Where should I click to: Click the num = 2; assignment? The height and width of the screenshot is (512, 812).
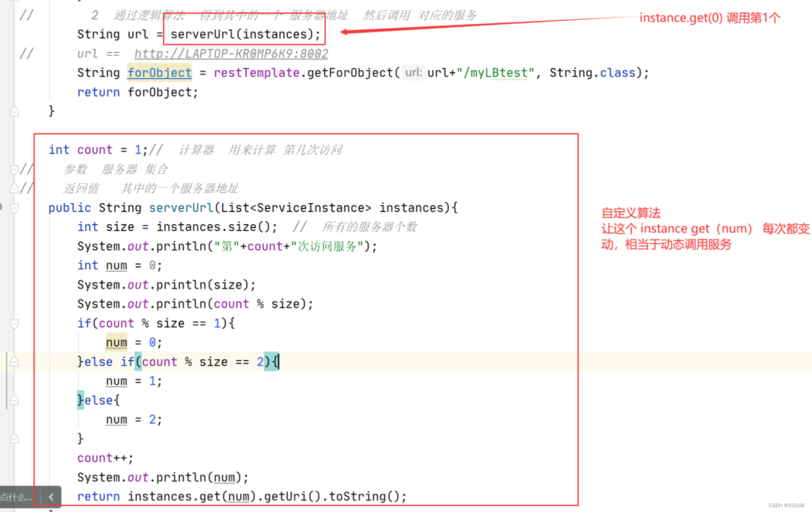point(134,420)
